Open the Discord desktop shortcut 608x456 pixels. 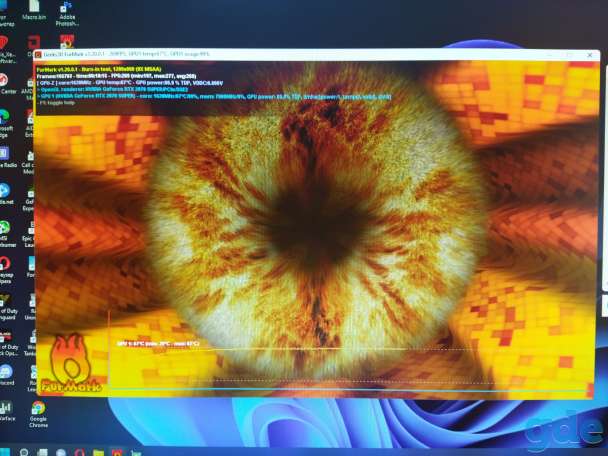pyautogui.click(x=7, y=375)
